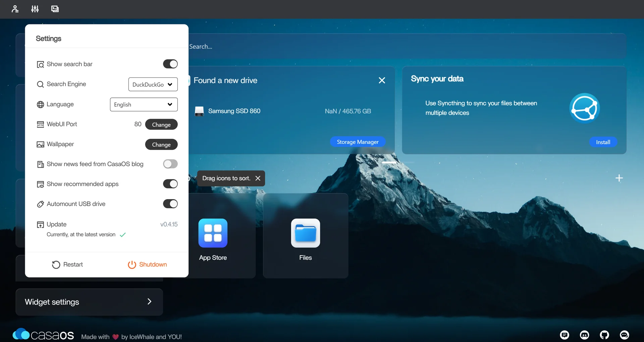The height and width of the screenshot is (342, 644).
Task: Click the NaN / 465.76 GB capacity text
Action: coord(348,111)
